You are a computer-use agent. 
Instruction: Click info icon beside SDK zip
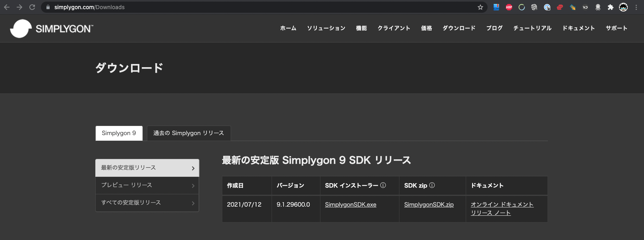tap(432, 185)
